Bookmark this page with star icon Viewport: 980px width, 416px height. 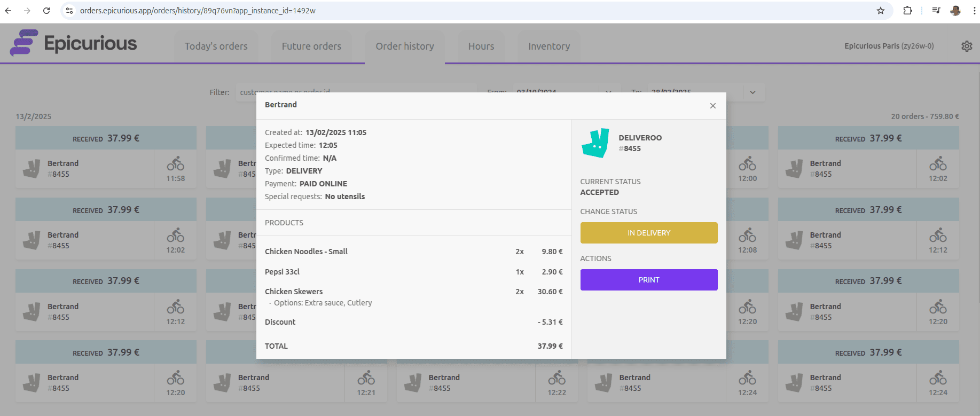881,11
